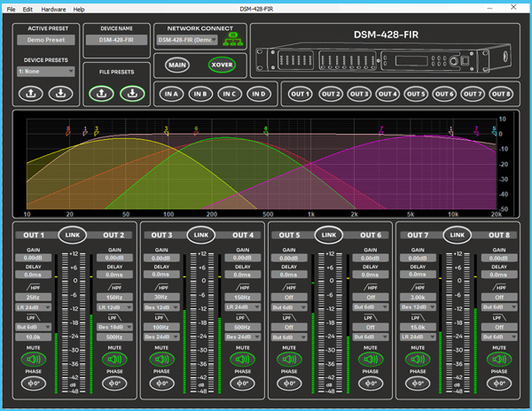Click the device presets upload icon
The width and height of the screenshot is (532, 411).
(30, 92)
